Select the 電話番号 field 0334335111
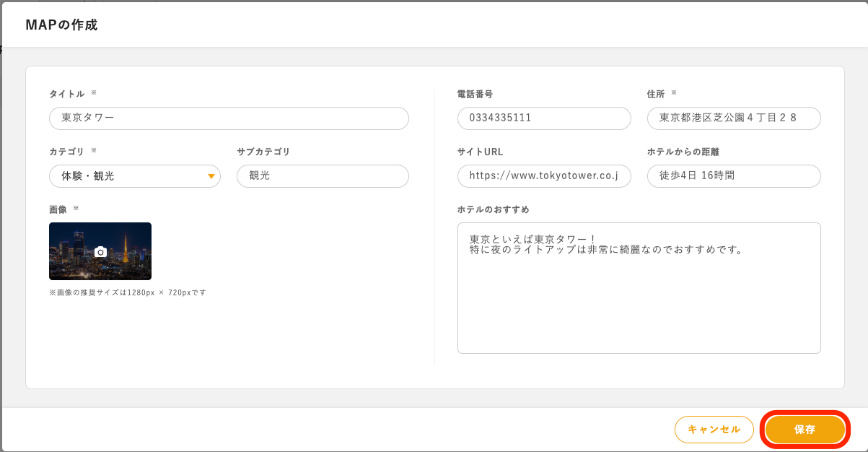The width and height of the screenshot is (868, 452). (x=544, y=118)
